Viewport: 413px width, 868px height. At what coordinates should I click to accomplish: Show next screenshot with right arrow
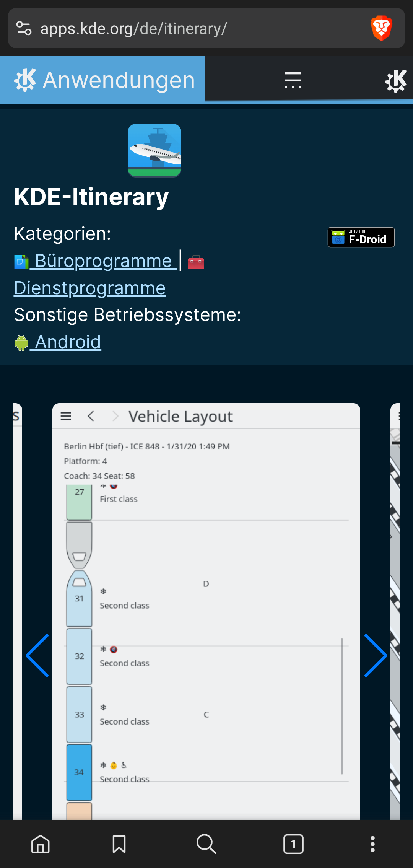click(x=376, y=656)
